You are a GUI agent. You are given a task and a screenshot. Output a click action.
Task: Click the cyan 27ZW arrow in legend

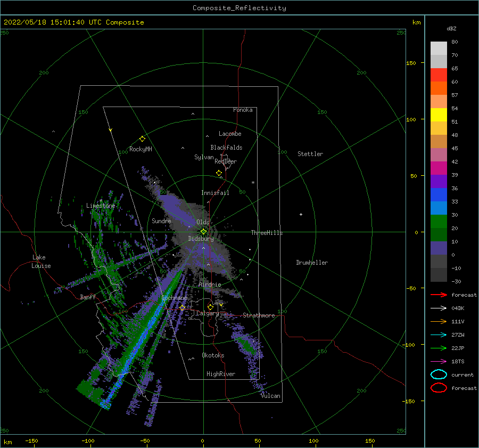(439, 335)
